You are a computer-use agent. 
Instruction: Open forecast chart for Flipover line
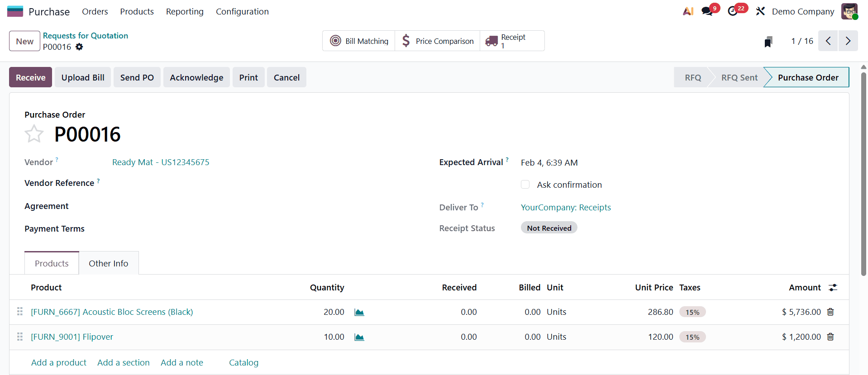[359, 337]
